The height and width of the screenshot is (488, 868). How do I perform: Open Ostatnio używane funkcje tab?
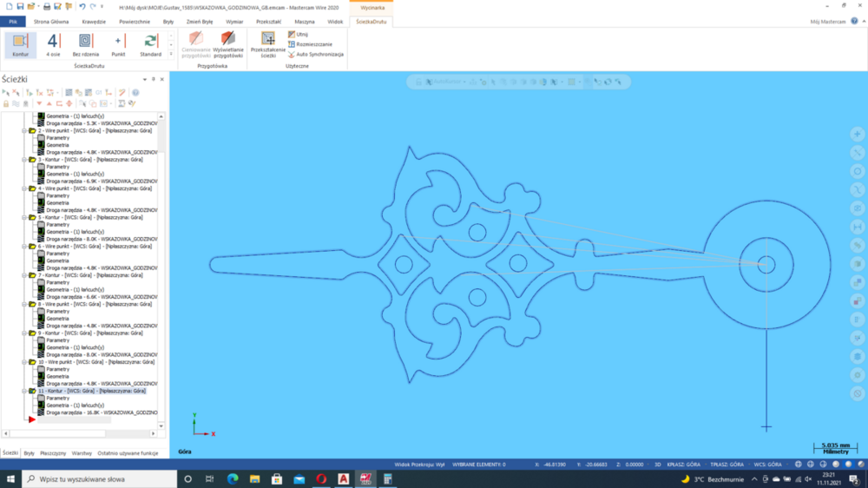coord(128,453)
